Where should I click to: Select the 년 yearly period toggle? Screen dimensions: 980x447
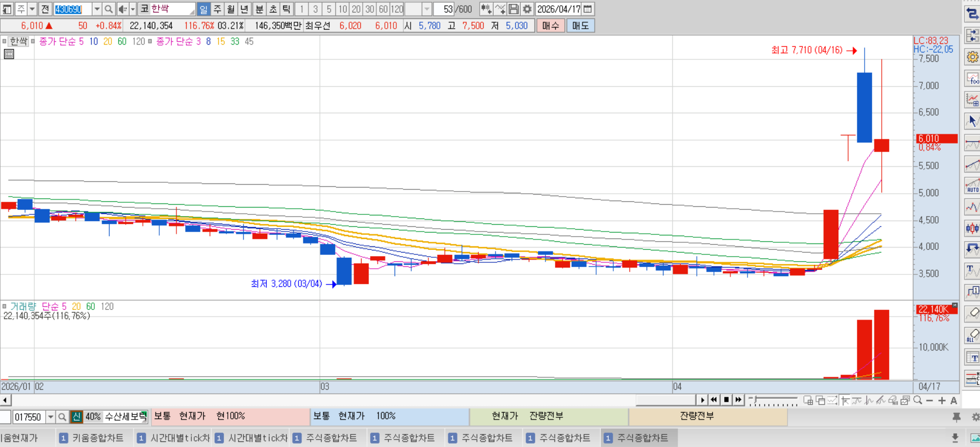point(244,9)
